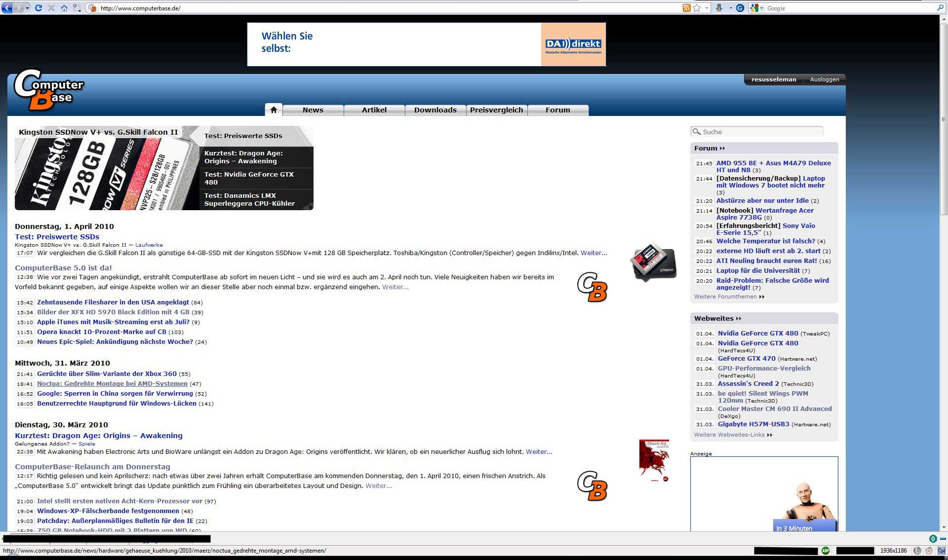Expand the bookmark star dropdown arrow

(x=707, y=8)
